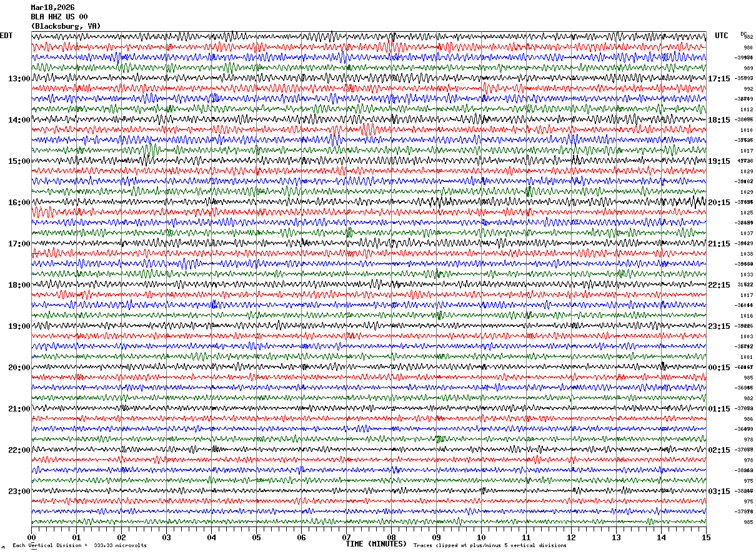
Task: Select the UTC timezone label
Action: point(722,36)
